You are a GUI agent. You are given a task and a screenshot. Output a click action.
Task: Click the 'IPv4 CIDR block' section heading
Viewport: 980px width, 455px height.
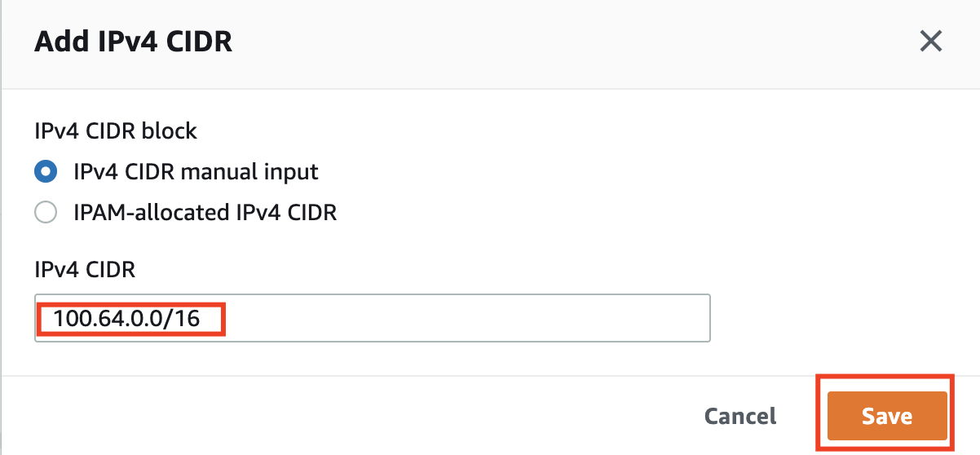pyautogui.click(x=115, y=130)
